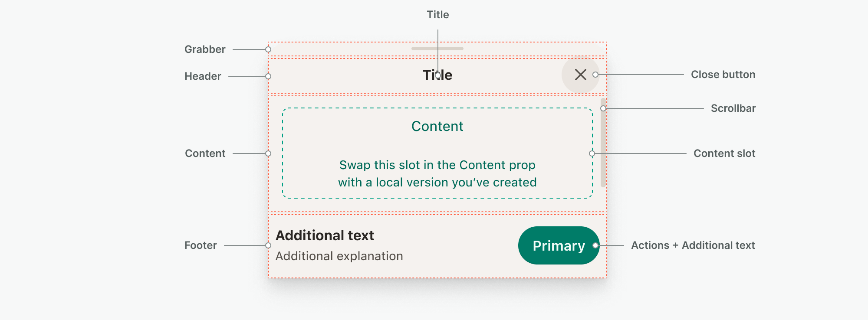Click the bold Title heading in header

(437, 75)
